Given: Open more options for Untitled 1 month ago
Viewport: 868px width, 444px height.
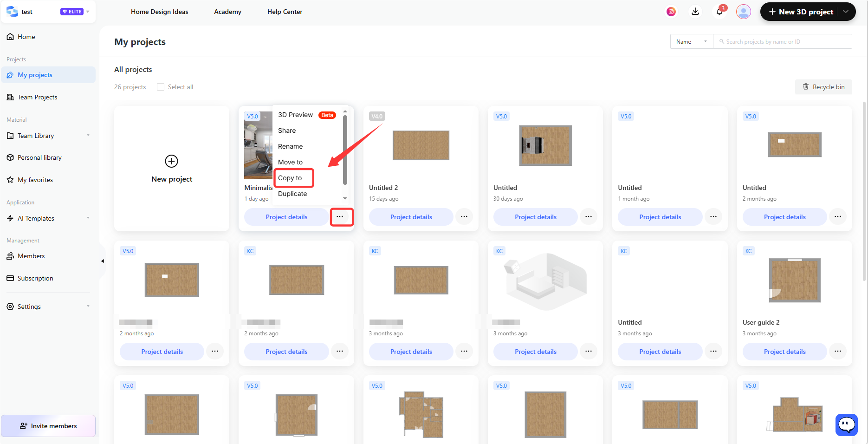Looking at the screenshot, I should pyautogui.click(x=713, y=217).
